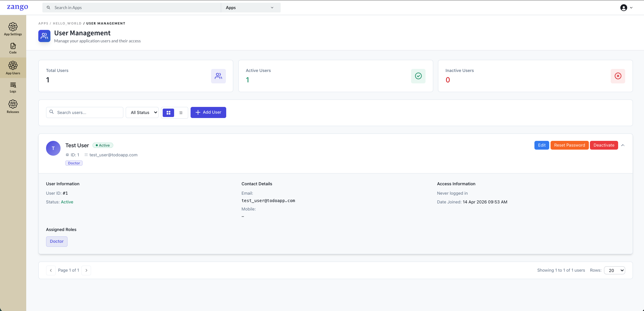Click the Active Users card

(x=335, y=76)
